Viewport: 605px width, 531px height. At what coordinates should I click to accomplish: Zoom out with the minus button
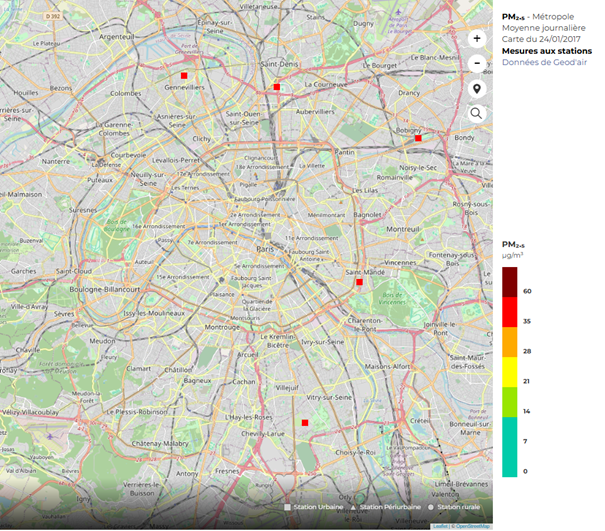tap(477, 63)
